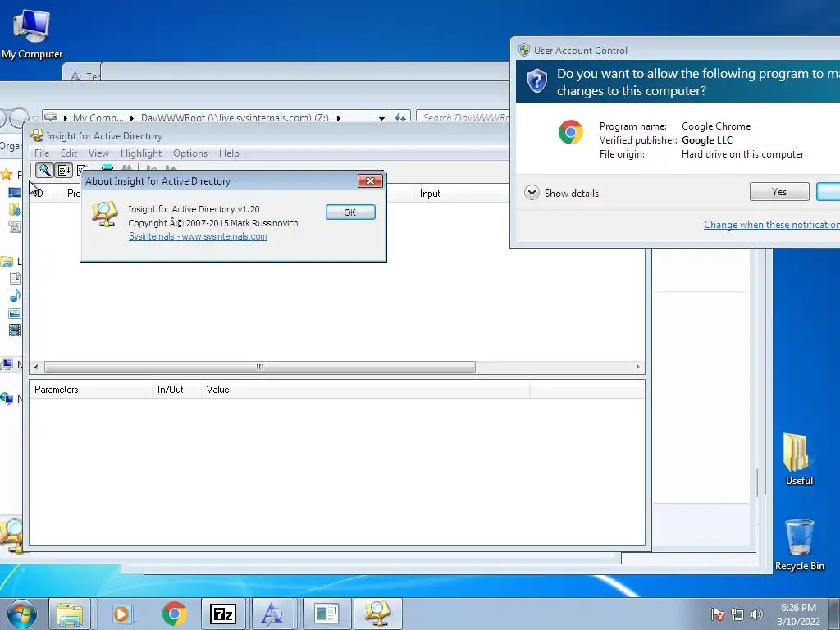Open Windows Explorer from the taskbar
Viewport: 840px width, 630px height.
(71, 614)
